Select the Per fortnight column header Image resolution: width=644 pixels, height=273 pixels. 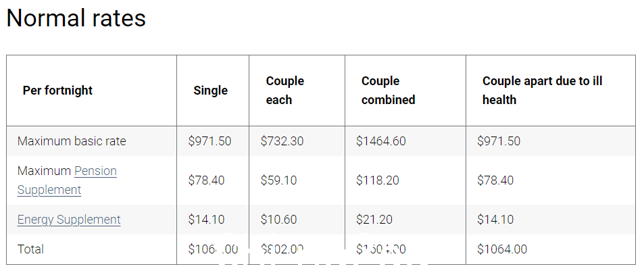[57, 91]
